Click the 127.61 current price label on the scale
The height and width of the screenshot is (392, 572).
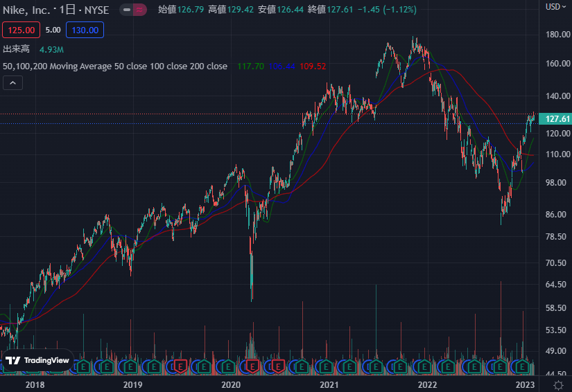pyautogui.click(x=555, y=118)
